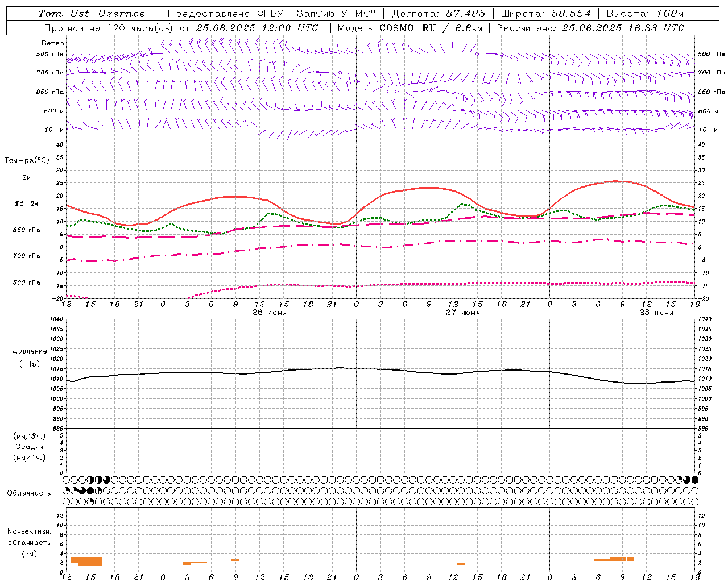Click the large orange convective bar at 25 June 15h

(90, 561)
